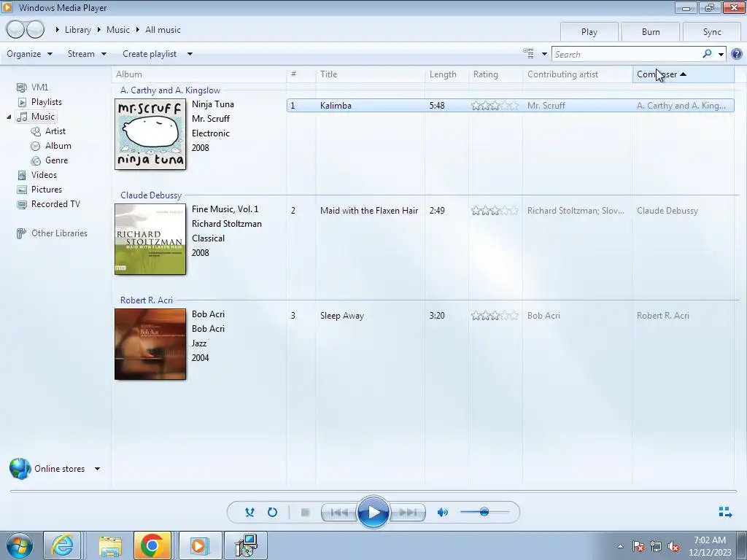Switch to the Burn tab
Image resolution: width=747 pixels, height=560 pixels.
pos(651,32)
